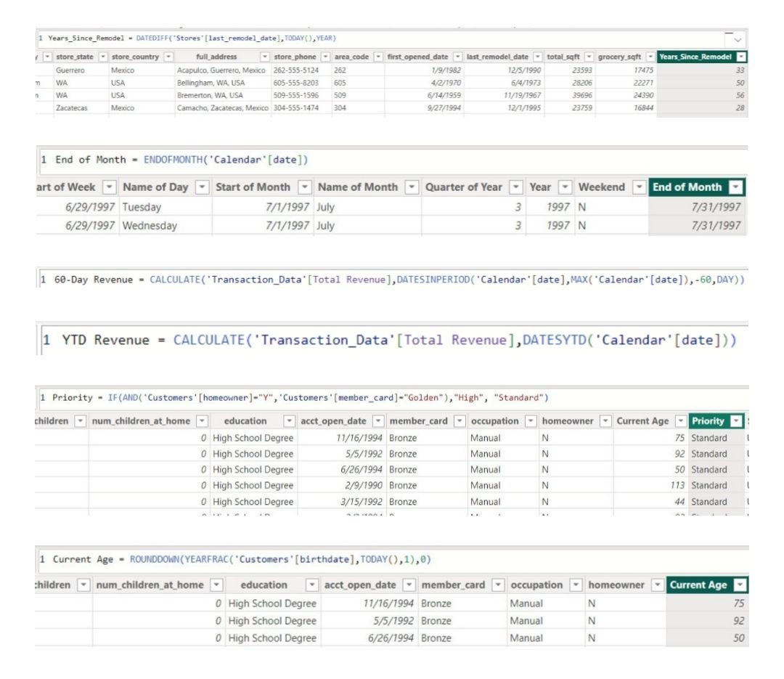Open filter dropdown for last_remodel_date column
Screen dimensions: 784x679
tap(537, 57)
